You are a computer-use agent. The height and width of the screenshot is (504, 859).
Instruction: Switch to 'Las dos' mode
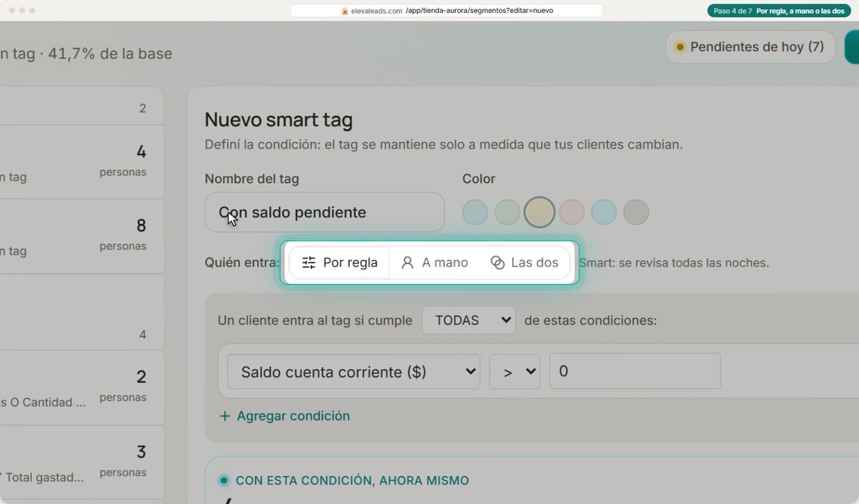[x=525, y=262]
